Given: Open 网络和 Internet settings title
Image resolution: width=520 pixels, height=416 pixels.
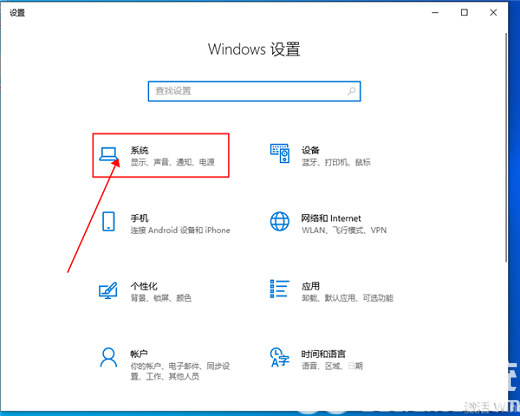Looking at the screenshot, I should pyautogui.click(x=331, y=218).
